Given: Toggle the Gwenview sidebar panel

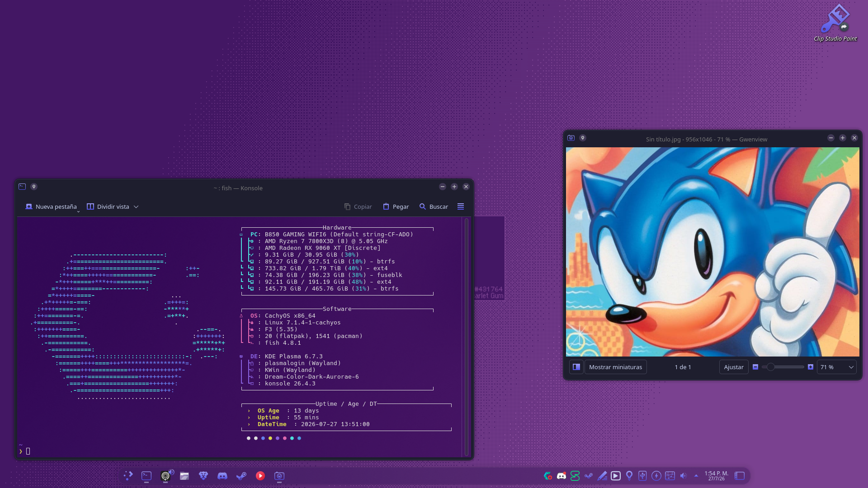Looking at the screenshot, I should [576, 367].
